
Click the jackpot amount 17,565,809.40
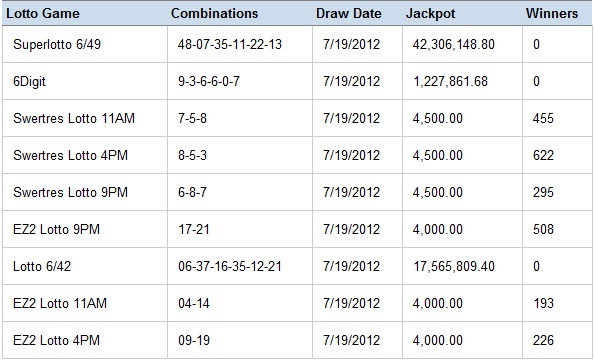[x=454, y=266]
